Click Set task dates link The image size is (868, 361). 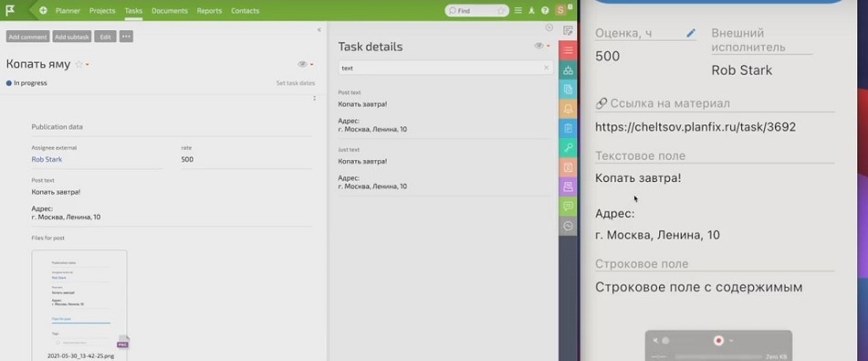pos(296,83)
